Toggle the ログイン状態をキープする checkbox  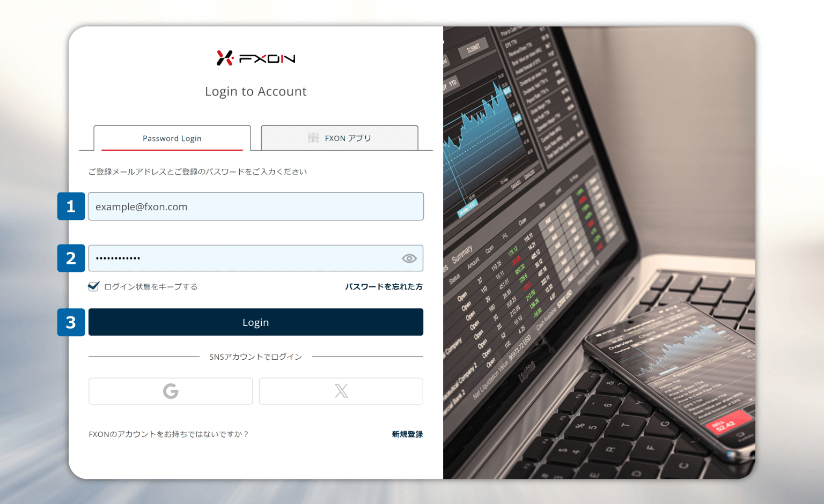pyautogui.click(x=94, y=286)
